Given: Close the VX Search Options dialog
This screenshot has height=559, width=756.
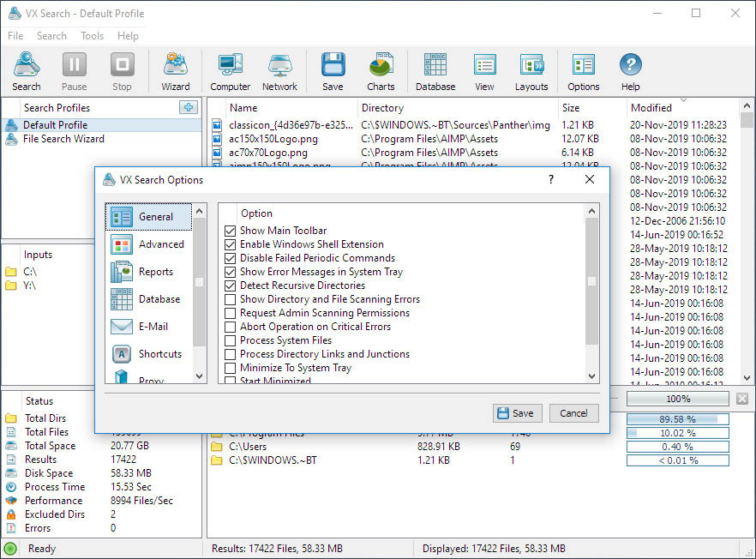Looking at the screenshot, I should 589,179.
